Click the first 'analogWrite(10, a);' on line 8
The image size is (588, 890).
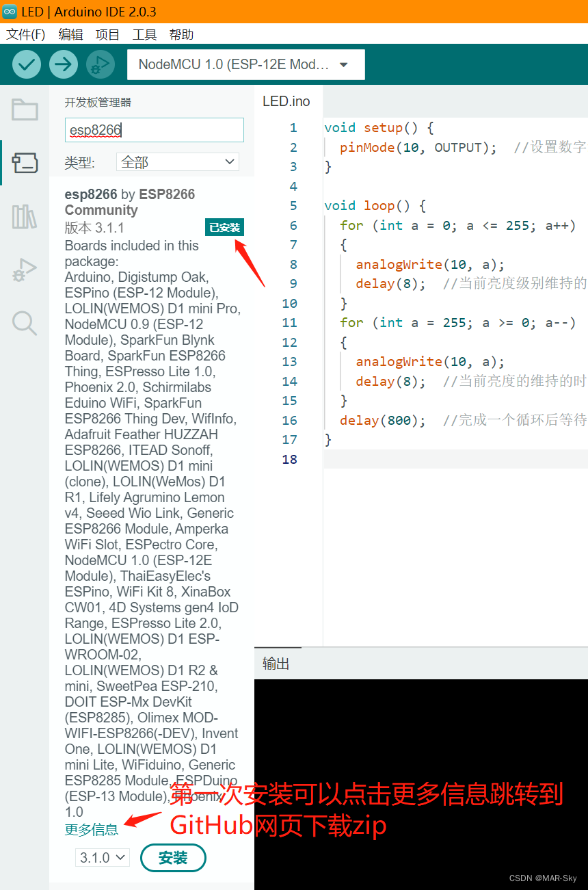(x=430, y=265)
